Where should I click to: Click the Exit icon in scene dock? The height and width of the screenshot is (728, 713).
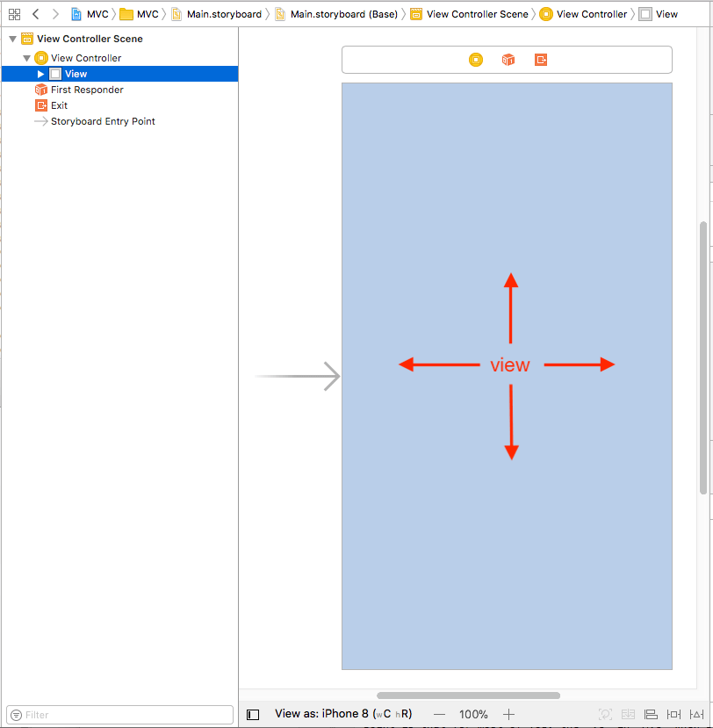[541, 60]
